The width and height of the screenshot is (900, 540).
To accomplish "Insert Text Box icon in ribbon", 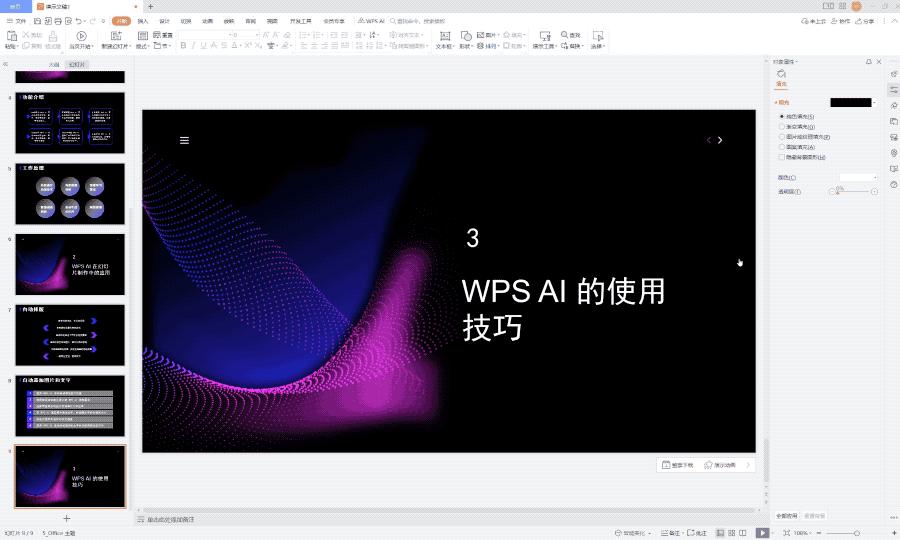I will point(445,36).
